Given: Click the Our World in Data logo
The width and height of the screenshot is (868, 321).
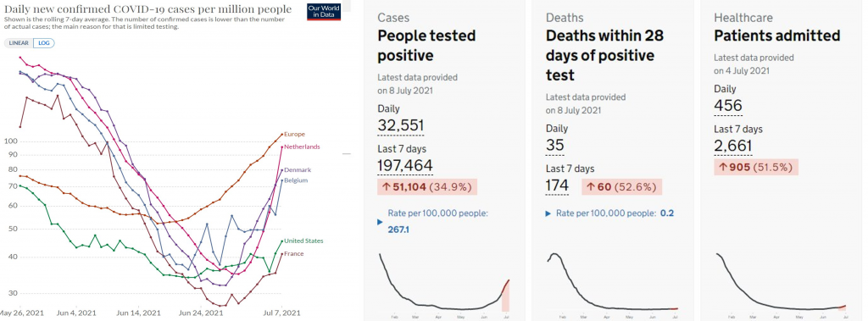Looking at the screenshot, I should click(x=324, y=12).
